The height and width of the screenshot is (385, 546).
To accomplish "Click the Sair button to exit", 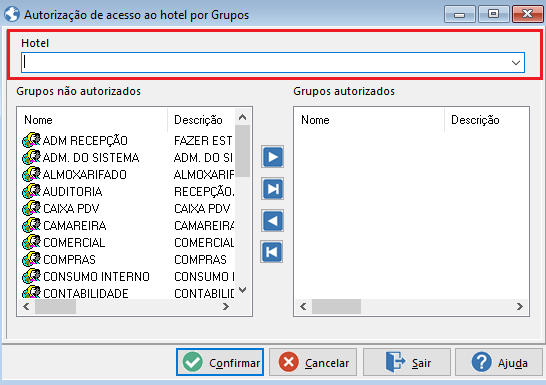I will [x=407, y=362].
